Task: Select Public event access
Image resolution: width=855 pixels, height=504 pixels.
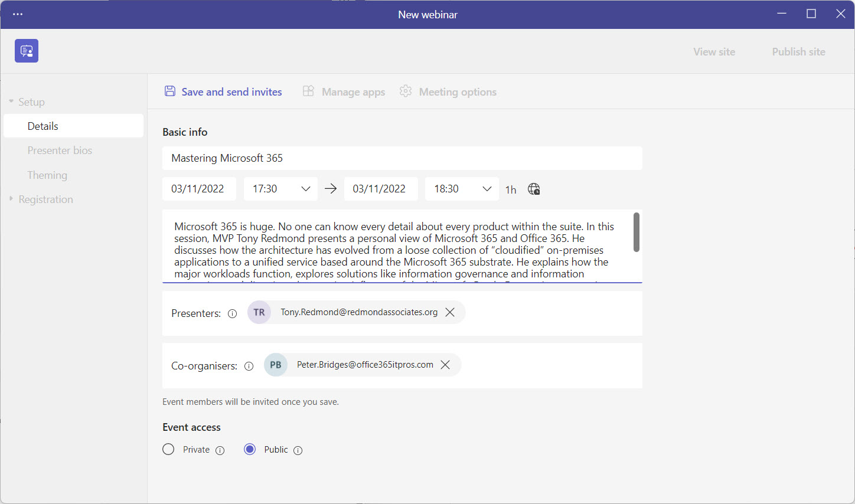Action: pyautogui.click(x=250, y=449)
